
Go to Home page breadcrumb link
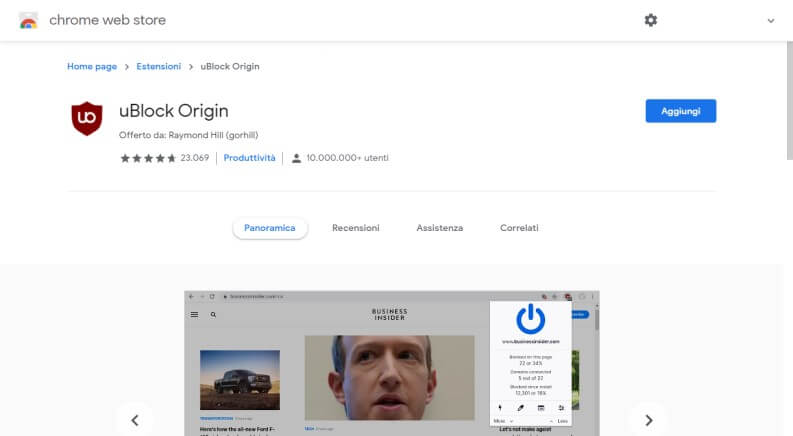pos(92,66)
